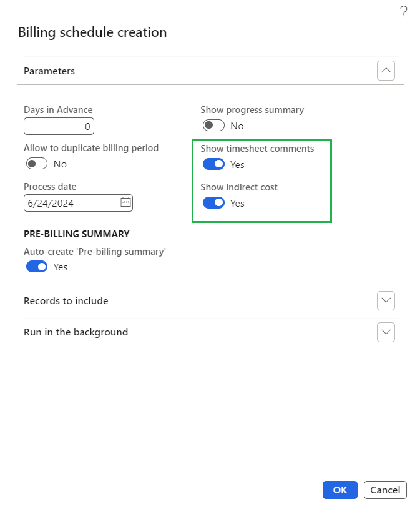Click the PRE-BILLING SUMMARY heading
This screenshot has height=519, width=420.
point(76,234)
